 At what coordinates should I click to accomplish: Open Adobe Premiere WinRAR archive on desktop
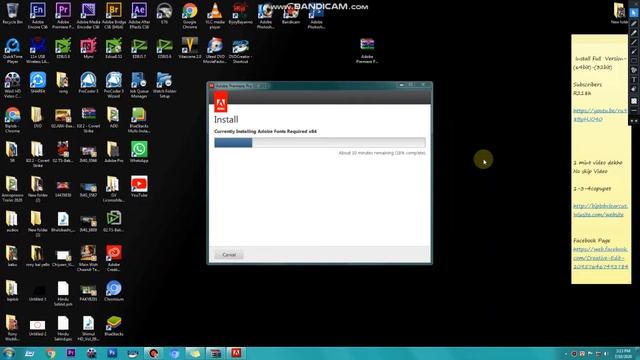(367, 50)
